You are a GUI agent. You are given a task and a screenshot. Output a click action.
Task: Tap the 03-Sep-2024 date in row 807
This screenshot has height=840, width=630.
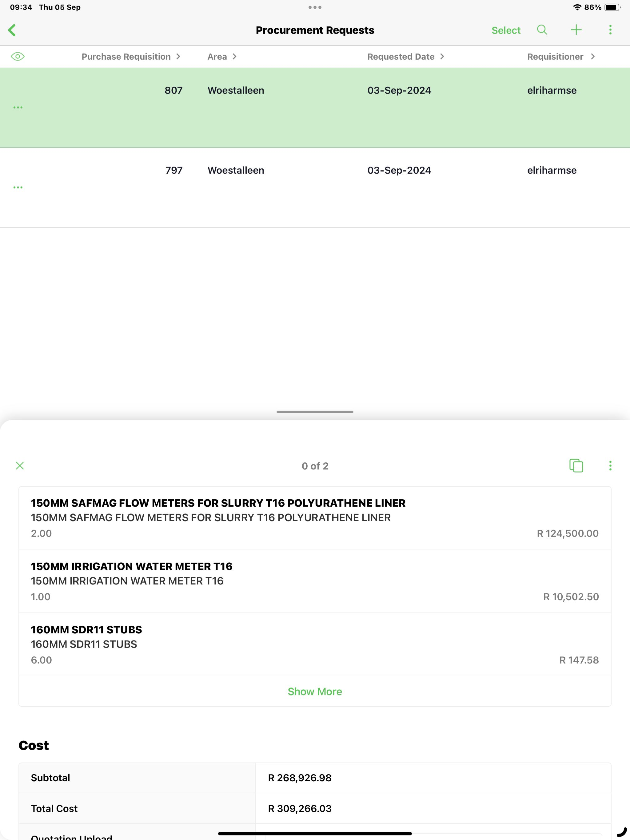(399, 90)
